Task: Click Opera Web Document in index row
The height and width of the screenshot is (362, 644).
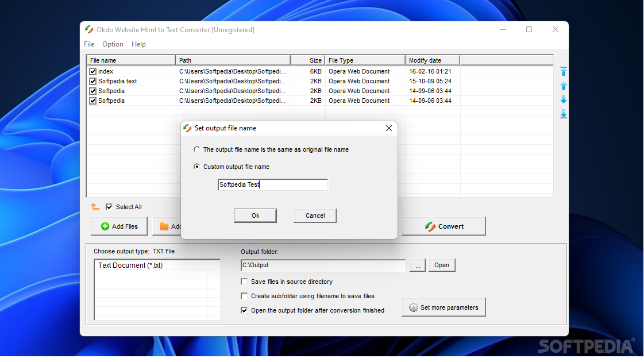Action: click(359, 71)
